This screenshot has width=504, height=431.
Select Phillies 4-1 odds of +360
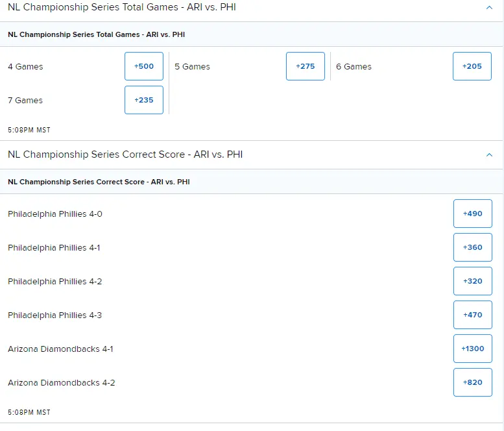[x=472, y=247]
